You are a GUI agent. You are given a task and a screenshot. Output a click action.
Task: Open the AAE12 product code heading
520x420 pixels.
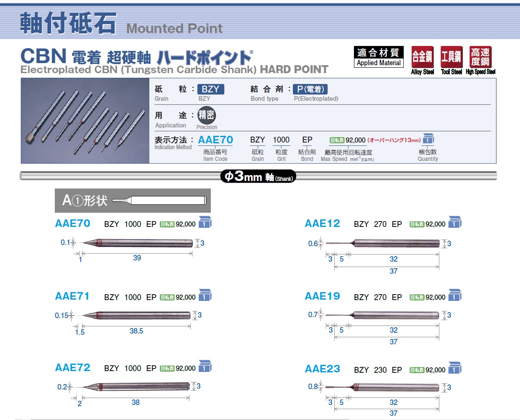click(x=322, y=224)
